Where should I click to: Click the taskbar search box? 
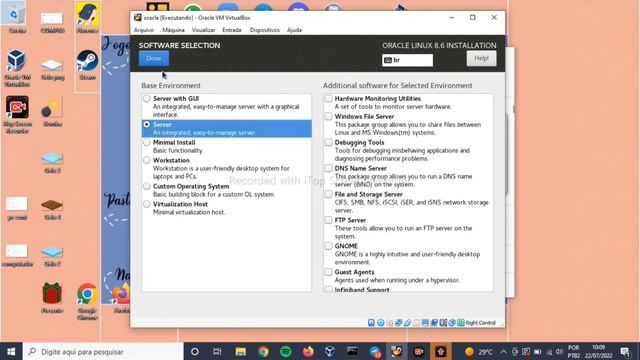[103, 351]
